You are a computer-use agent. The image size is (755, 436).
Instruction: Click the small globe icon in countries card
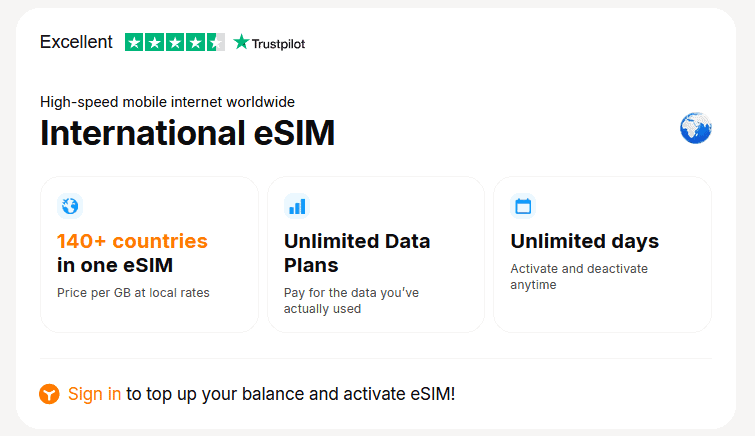[69, 206]
